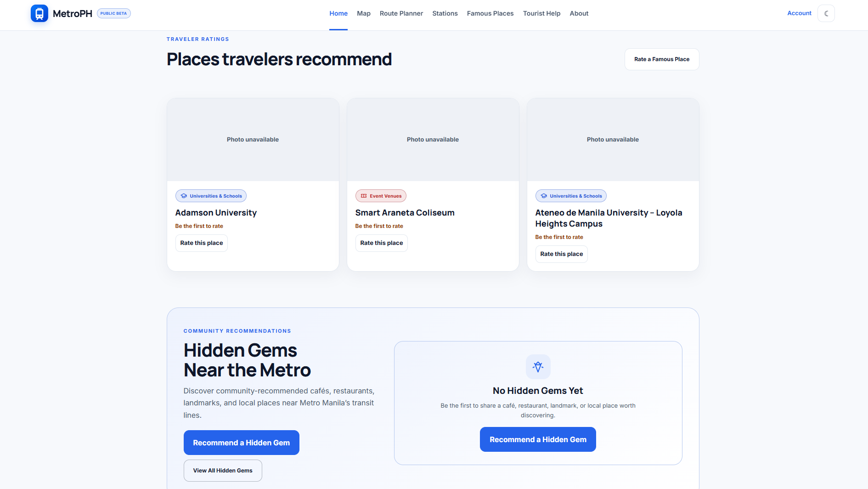Viewport: 868px width, 489px height.
Task: Open the Stations page
Action: click(x=445, y=13)
